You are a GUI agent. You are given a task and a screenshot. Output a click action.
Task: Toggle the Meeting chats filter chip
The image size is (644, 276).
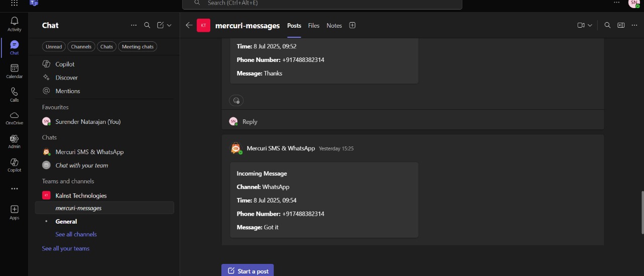(138, 47)
